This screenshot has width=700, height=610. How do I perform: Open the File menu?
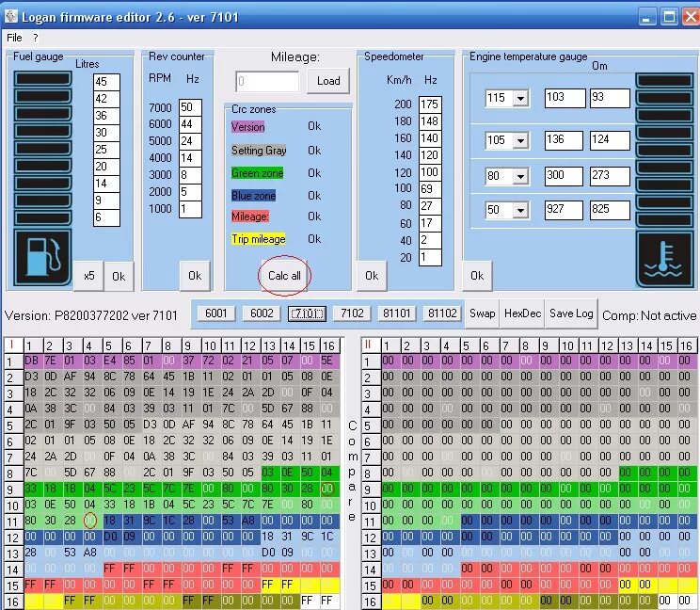[x=14, y=38]
